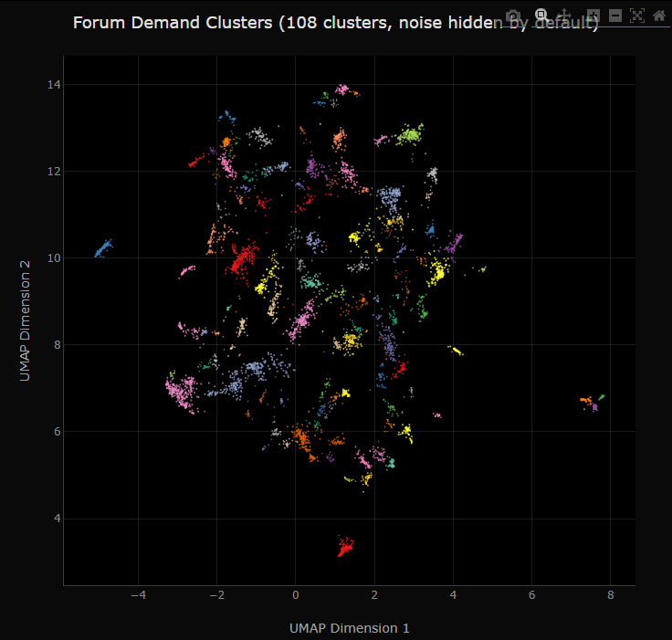Click the Zoom out minus icon
This screenshot has width=672, height=640.
pos(615,16)
